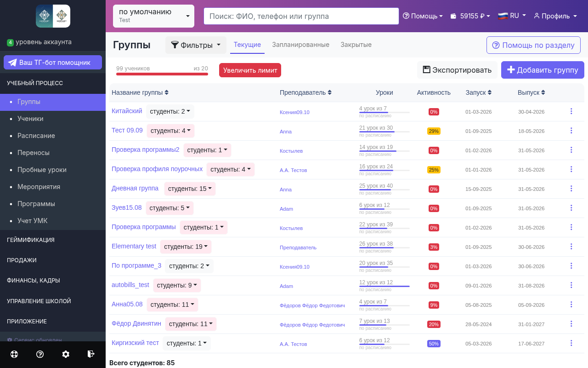Sort table by Название группы column
Screen dimensions: 588x368
tap(140, 92)
